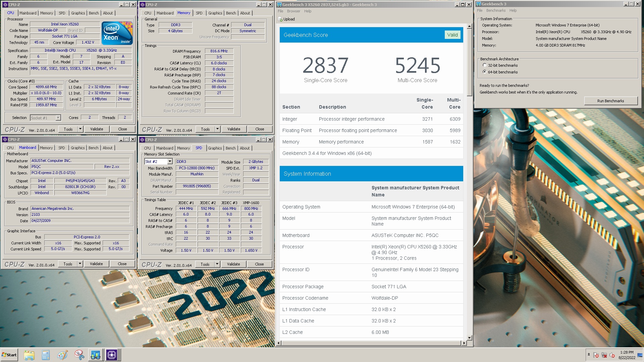644x362 pixels.
Task: Click Validate in CPU tab window
Action: pos(97,129)
